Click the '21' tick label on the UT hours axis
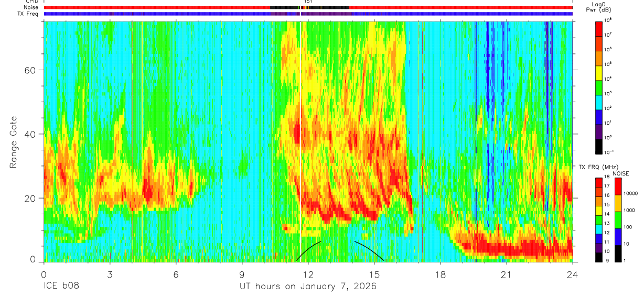 click(x=506, y=274)
